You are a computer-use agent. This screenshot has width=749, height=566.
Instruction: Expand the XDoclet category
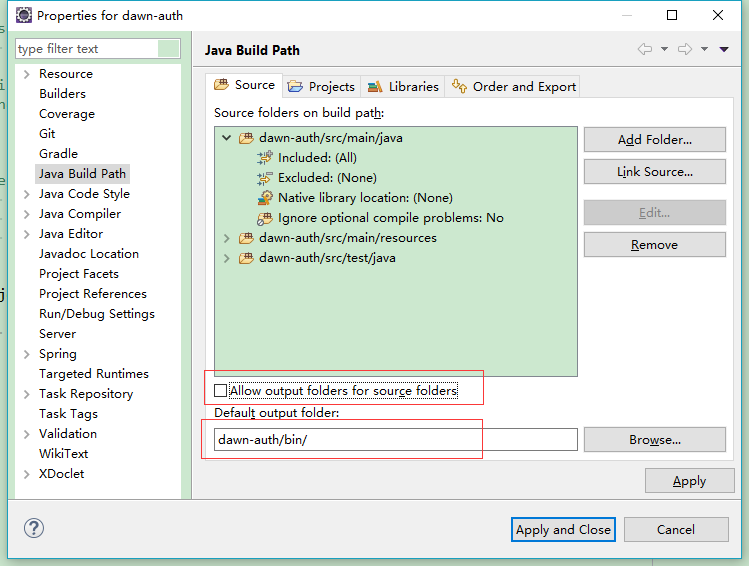pyautogui.click(x=27, y=474)
